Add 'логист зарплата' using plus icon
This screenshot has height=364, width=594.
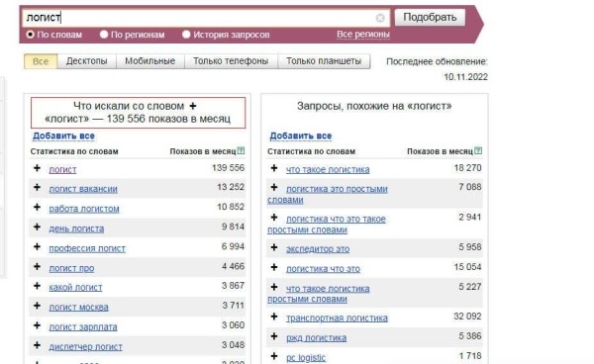(37, 325)
